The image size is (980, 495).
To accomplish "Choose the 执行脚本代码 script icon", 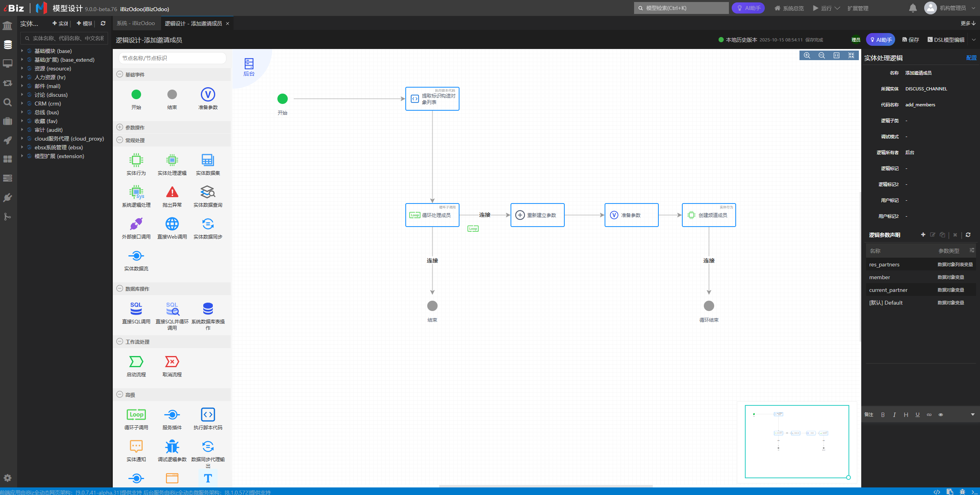I will click(x=208, y=415).
